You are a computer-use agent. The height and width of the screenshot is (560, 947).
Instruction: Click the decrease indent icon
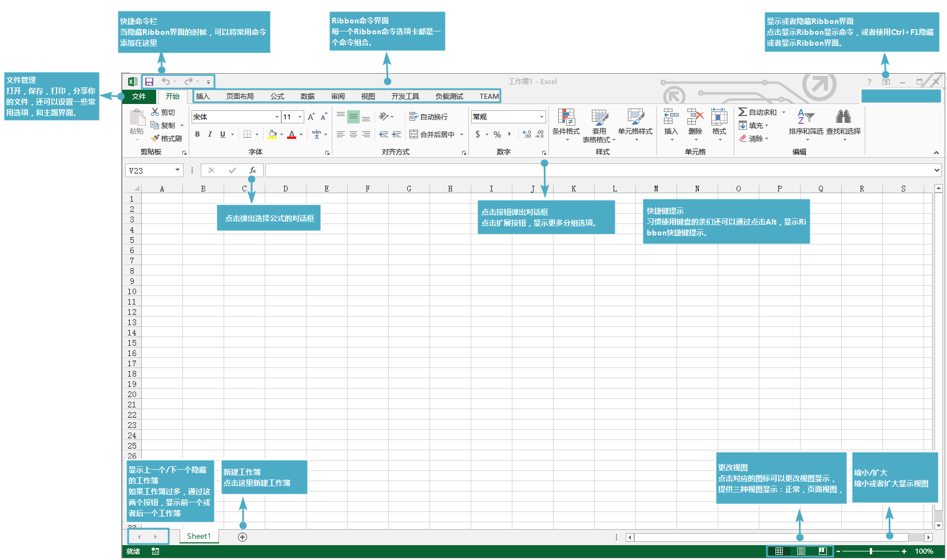click(x=384, y=134)
